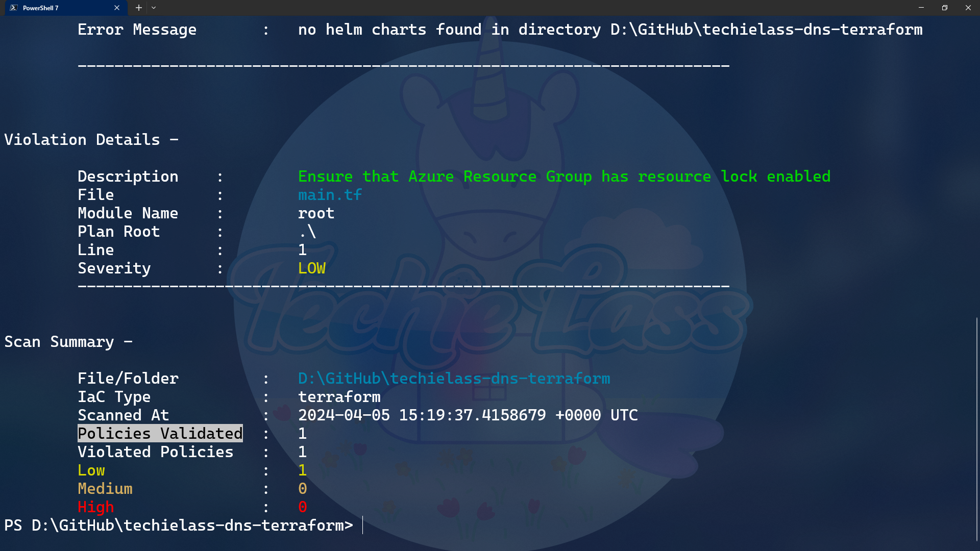Click the close tab X icon
Image resolution: width=980 pixels, height=551 pixels.
(x=116, y=8)
